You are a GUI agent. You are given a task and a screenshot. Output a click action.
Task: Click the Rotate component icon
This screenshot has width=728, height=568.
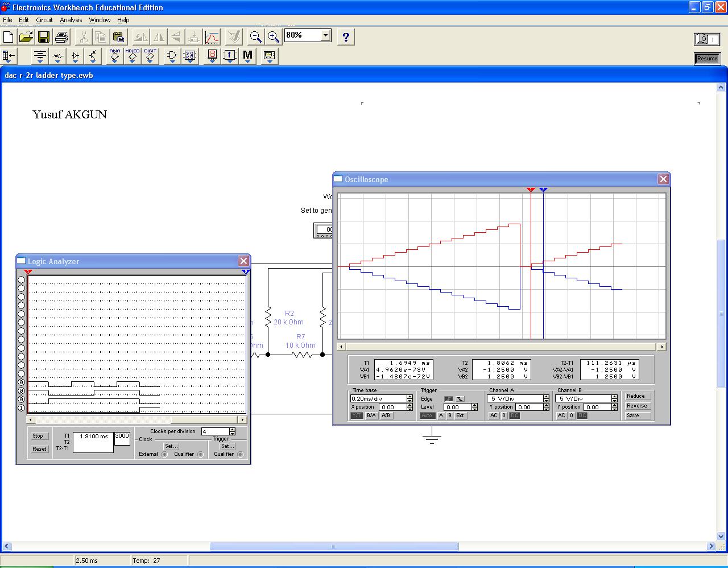pos(140,37)
